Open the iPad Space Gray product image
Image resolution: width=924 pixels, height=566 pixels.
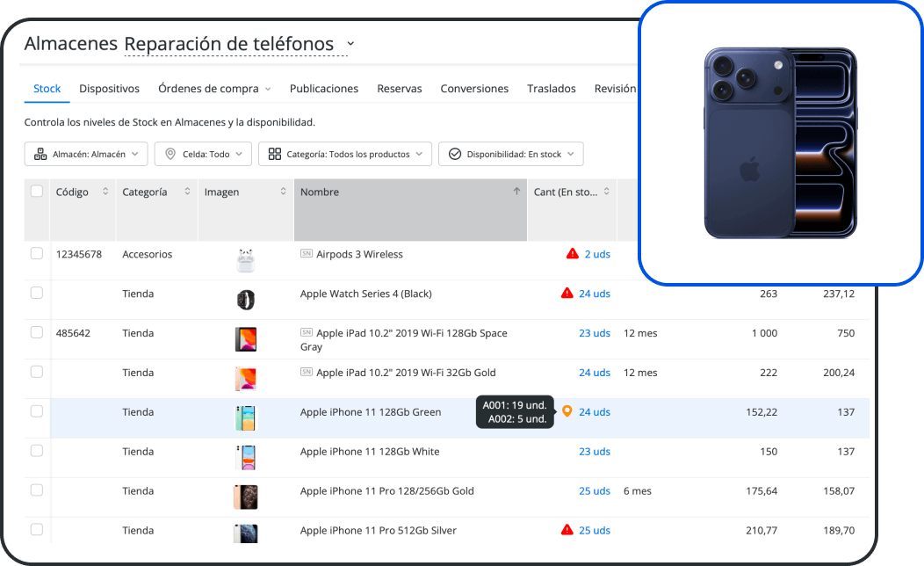(x=246, y=339)
